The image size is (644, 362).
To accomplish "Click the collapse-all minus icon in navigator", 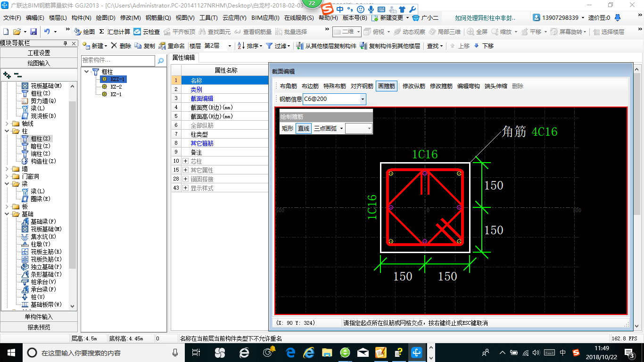I will click(18, 74).
